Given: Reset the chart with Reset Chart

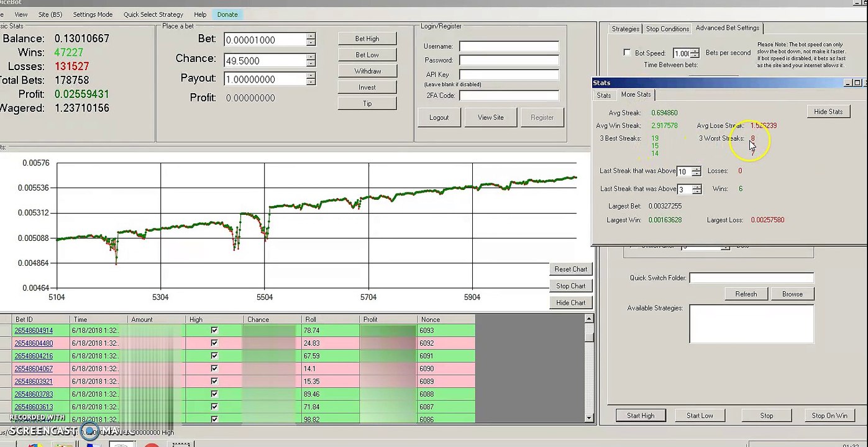Looking at the screenshot, I should pos(570,269).
